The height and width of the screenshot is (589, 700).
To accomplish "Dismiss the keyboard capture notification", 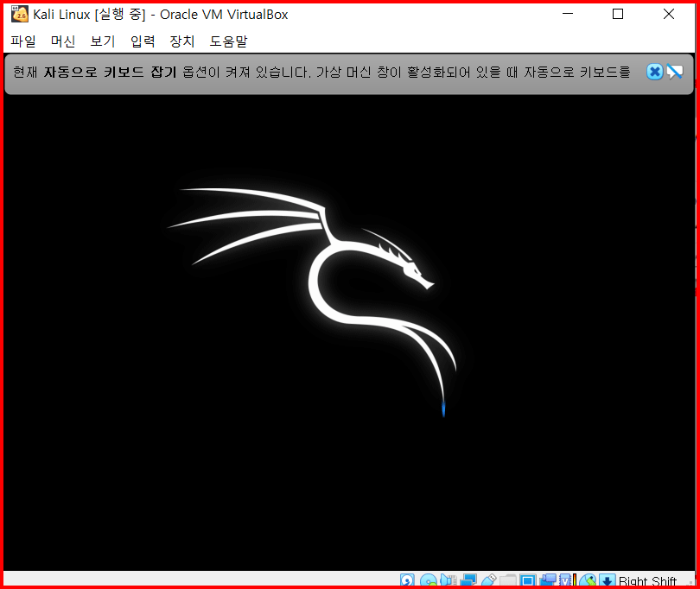I will pyautogui.click(x=654, y=72).
